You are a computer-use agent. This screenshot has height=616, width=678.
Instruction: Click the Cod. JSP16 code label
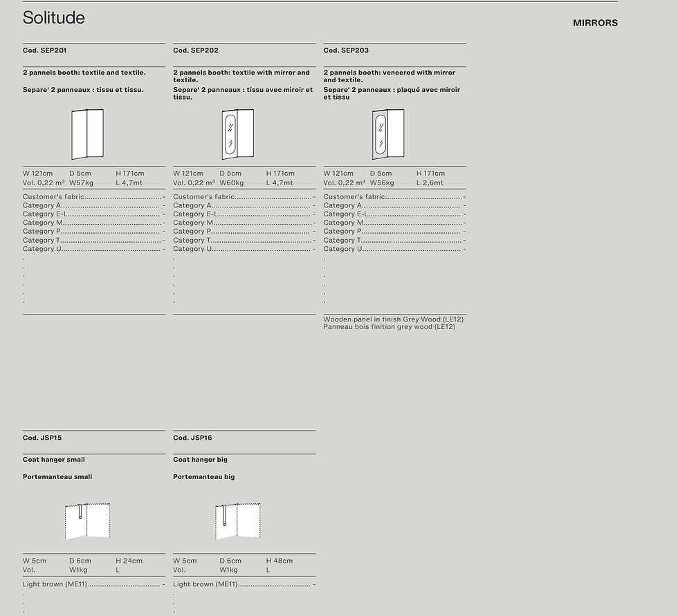pyautogui.click(x=192, y=438)
